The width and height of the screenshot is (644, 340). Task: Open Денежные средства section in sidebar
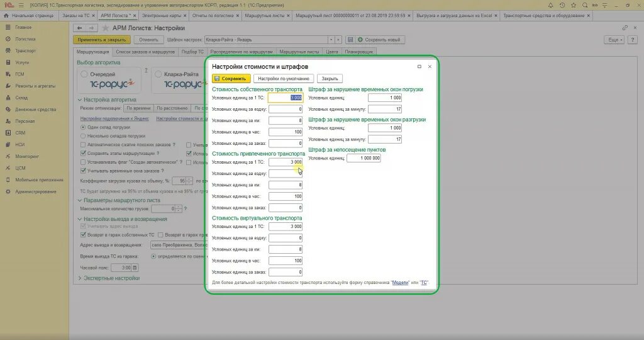36,110
